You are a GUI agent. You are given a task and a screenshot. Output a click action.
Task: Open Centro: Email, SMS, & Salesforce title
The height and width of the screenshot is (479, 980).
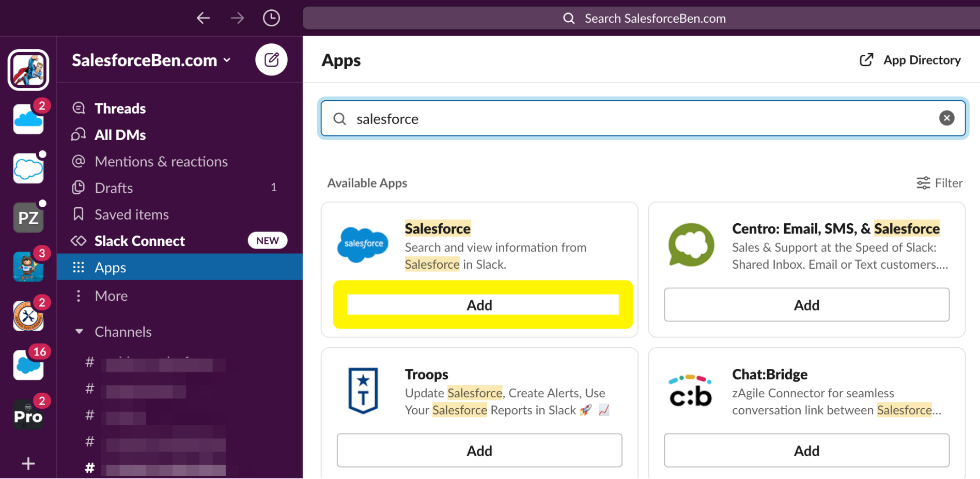click(x=836, y=228)
